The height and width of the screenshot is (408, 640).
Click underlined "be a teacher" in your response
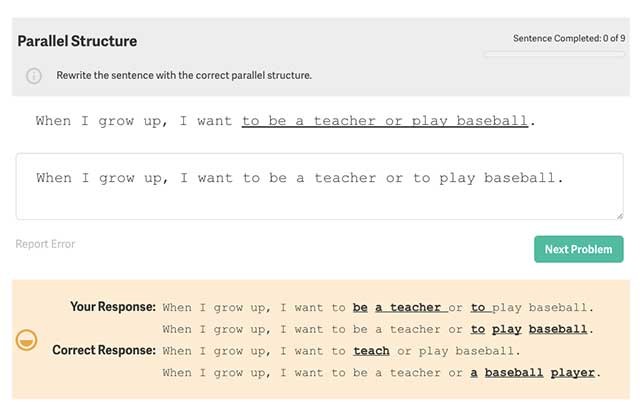397,307
